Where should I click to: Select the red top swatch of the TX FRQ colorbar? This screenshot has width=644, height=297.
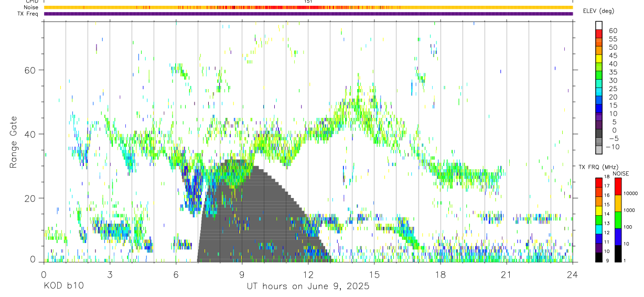(599, 182)
